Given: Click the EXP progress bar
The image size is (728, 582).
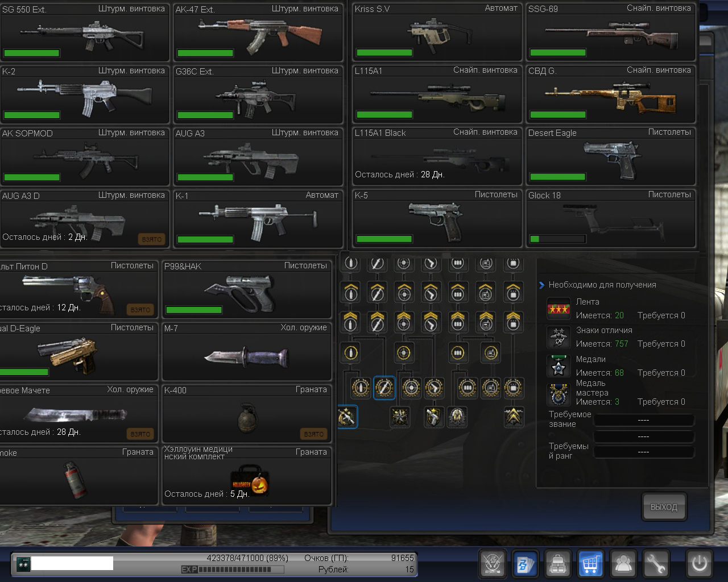Looking at the screenshot, I should tap(233, 569).
